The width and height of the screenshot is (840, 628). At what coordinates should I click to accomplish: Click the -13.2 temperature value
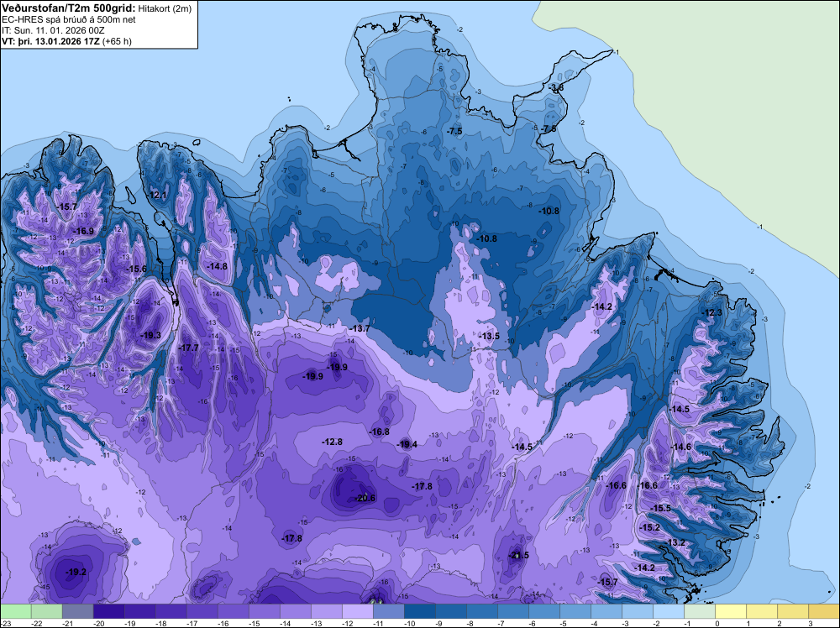coord(675,543)
